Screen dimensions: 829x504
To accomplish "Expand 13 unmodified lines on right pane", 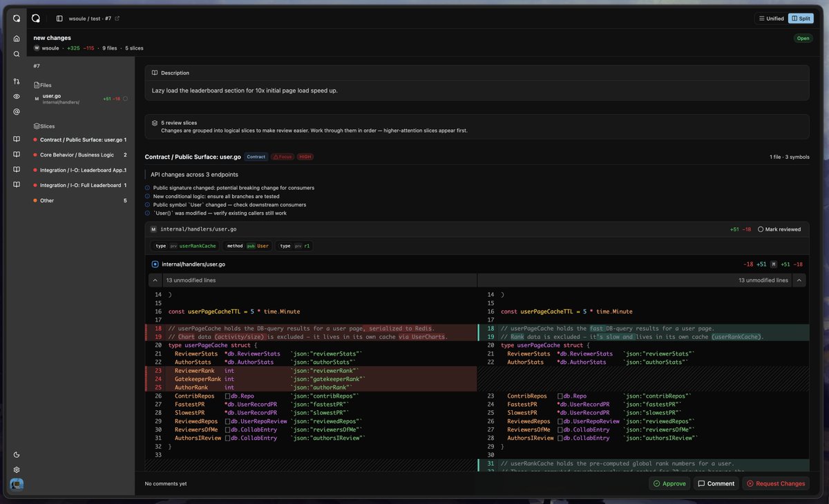I will point(799,280).
